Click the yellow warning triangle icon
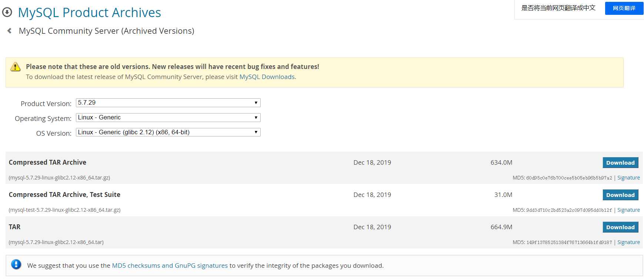Screen dimensions: 644x280 pos(15,67)
